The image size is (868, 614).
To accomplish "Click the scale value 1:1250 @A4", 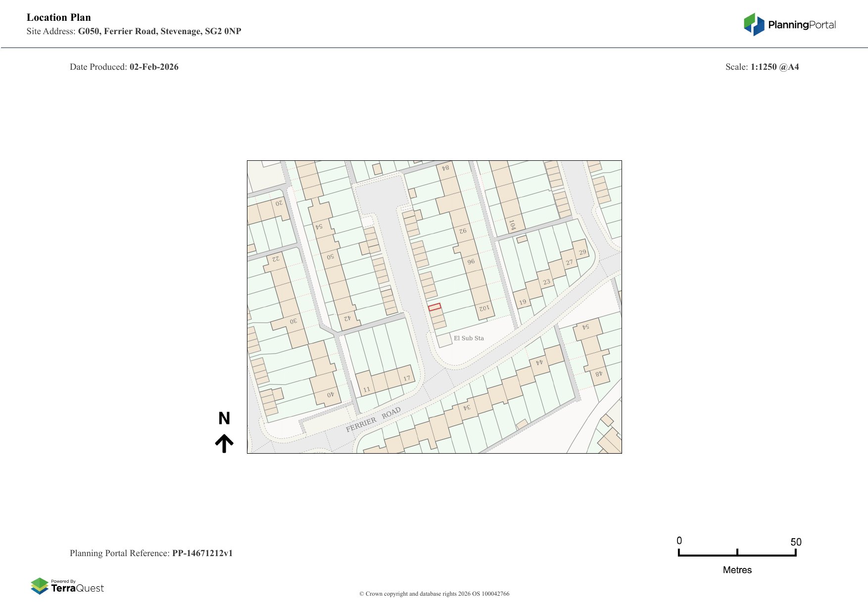I will [774, 67].
